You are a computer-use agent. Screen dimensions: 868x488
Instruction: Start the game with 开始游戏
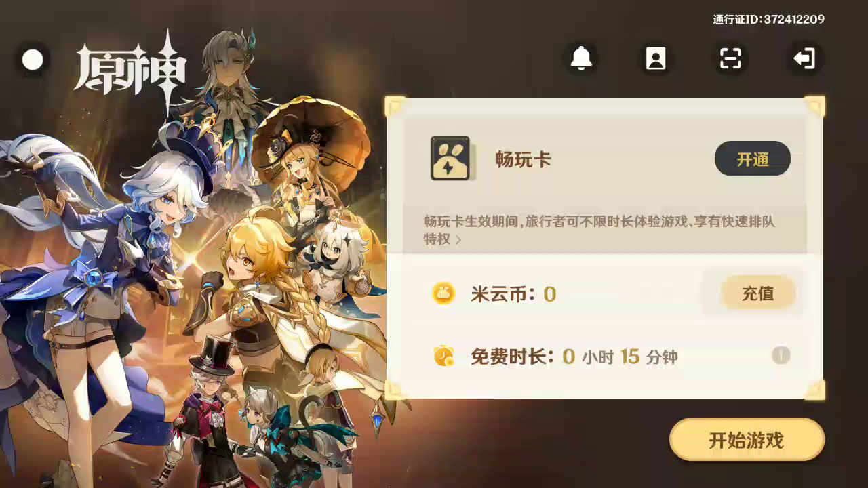click(747, 440)
